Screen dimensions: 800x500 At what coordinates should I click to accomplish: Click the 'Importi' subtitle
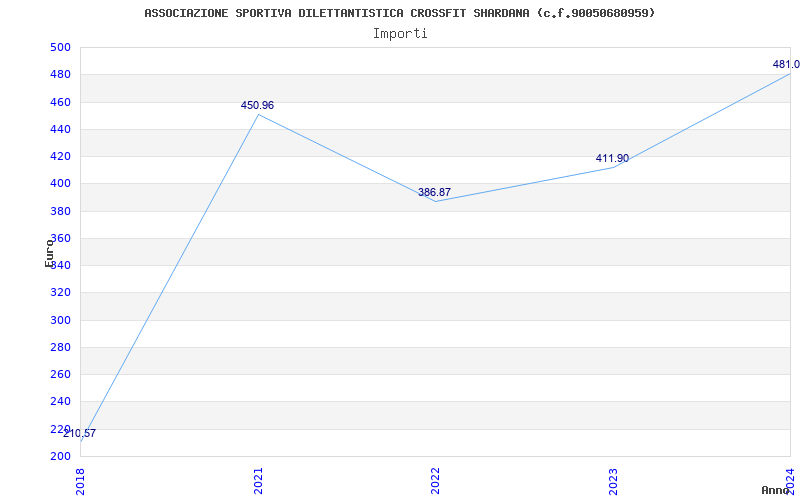pos(400,34)
